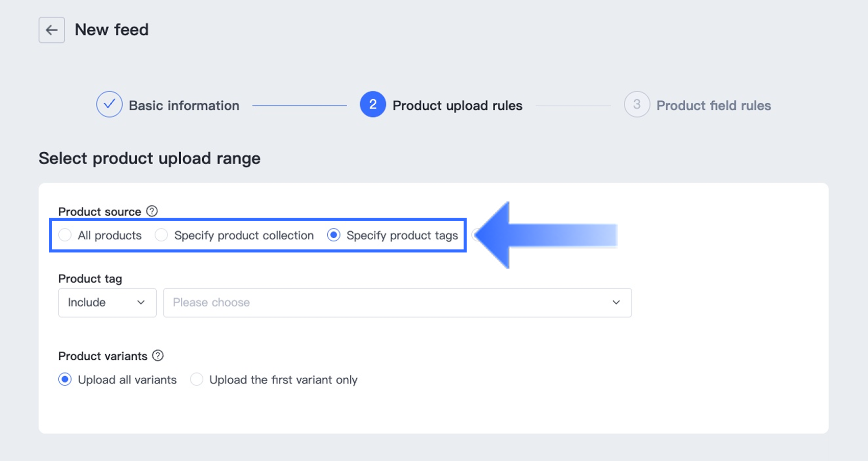Screen dimensions: 868x461
Task: Jump to Product field rules step
Action: [713, 106]
